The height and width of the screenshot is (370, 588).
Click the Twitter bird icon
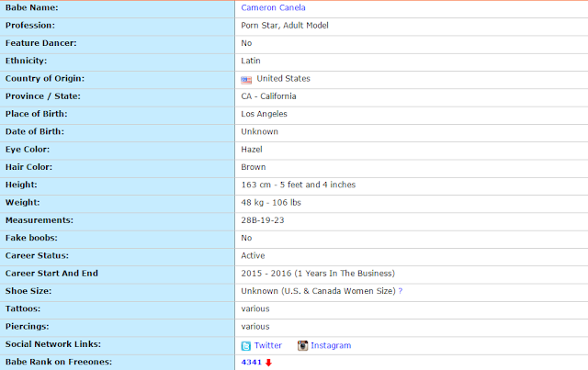pos(246,345)
